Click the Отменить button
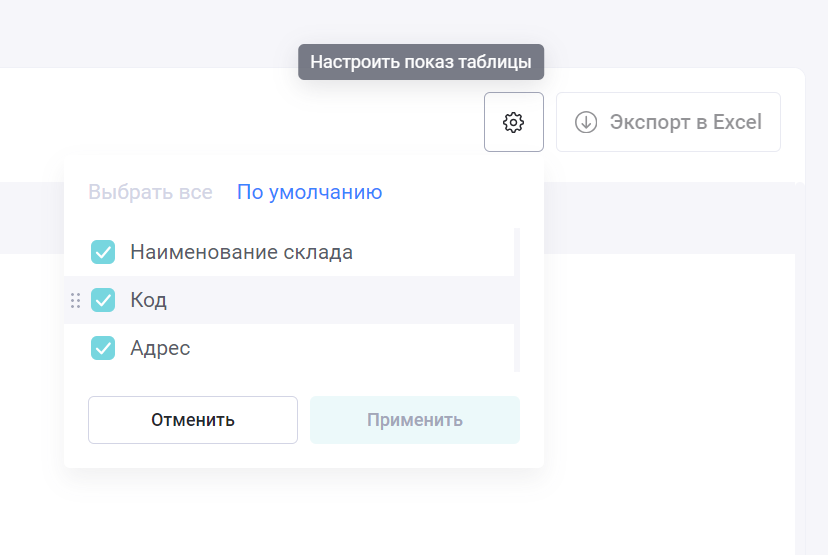 pyautogui.click(x=193, y=420)
